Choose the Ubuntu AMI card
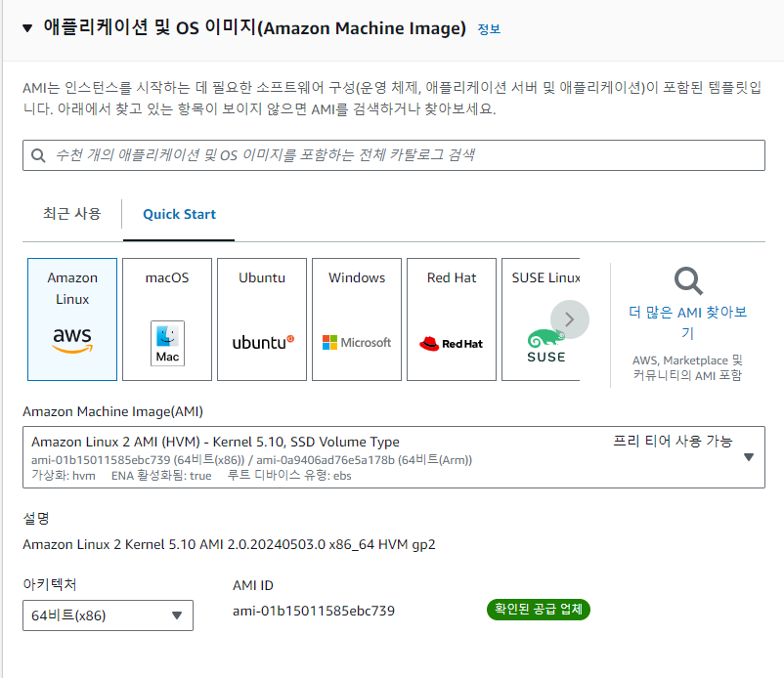784x678 pixels. pyautogui.click(x=262, y=319)
